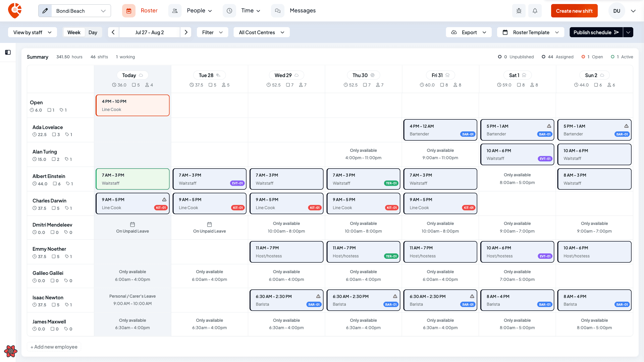Go to previous week arrow
Viewport: 644px width, 362px height.
113,32
